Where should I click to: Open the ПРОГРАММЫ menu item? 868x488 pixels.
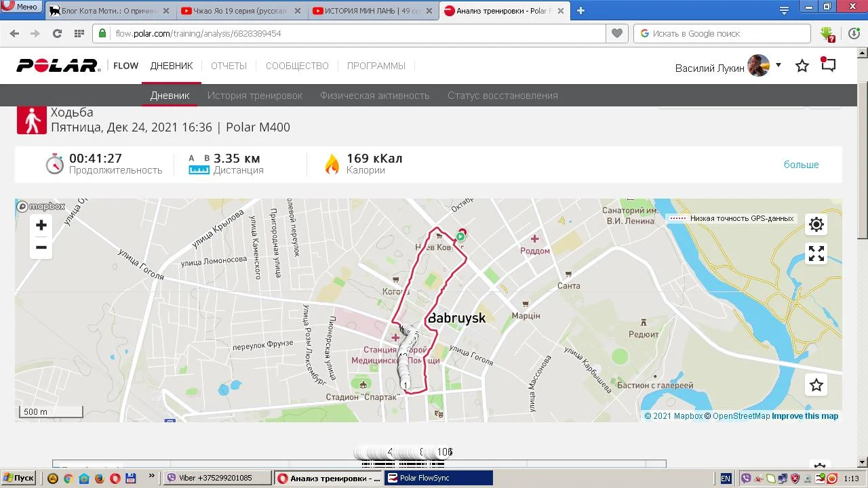point(376,66)
